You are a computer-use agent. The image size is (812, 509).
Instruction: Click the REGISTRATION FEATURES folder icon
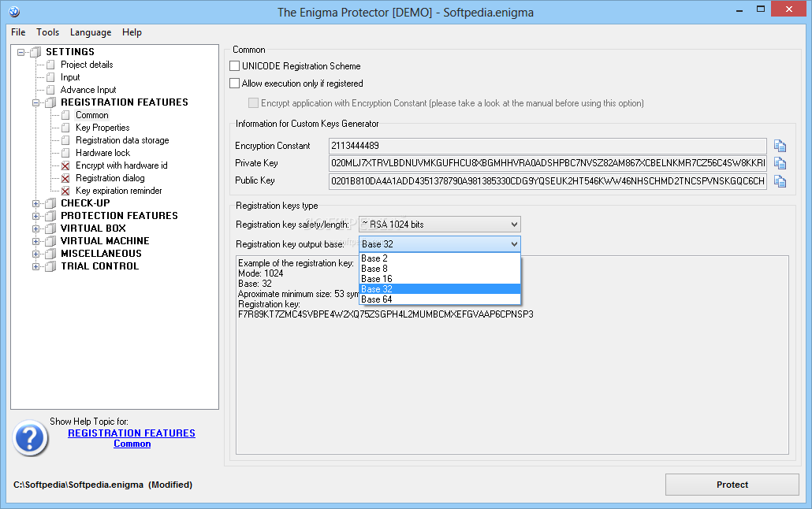coord(50,102)
